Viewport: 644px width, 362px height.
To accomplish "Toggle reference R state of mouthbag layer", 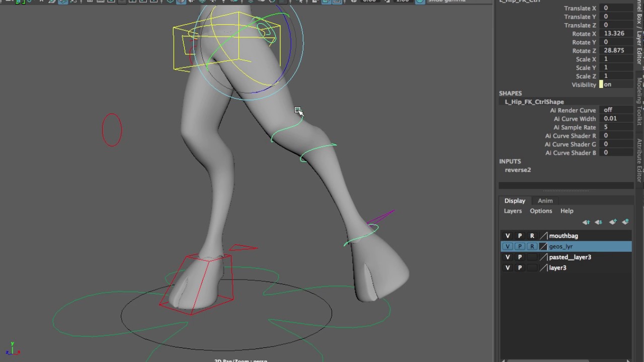I will (x=532, y=236).
